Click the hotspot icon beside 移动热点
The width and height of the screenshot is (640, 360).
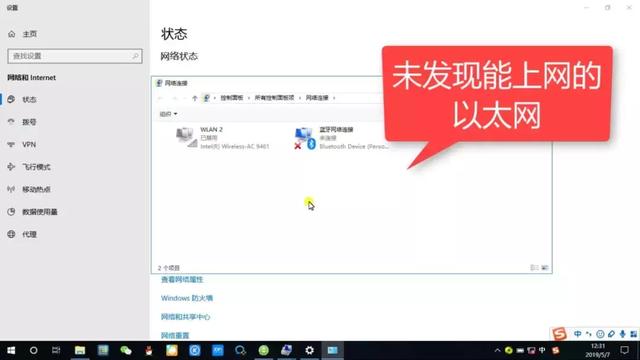pyautogui.click(x=11, y=189)
